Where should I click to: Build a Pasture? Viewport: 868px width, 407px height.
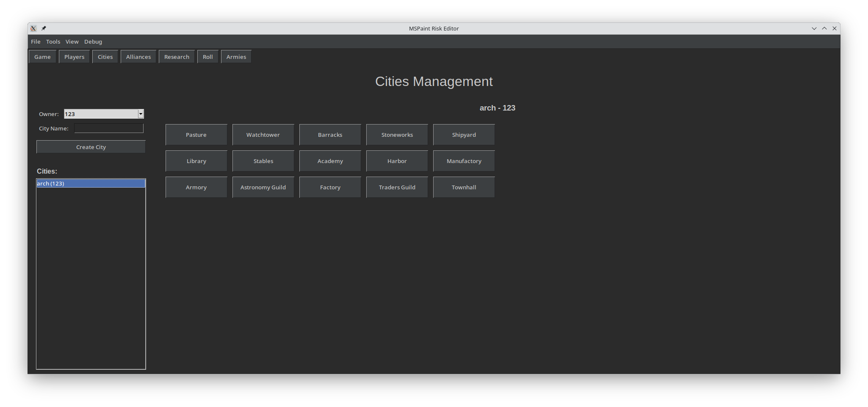(196, 135)
